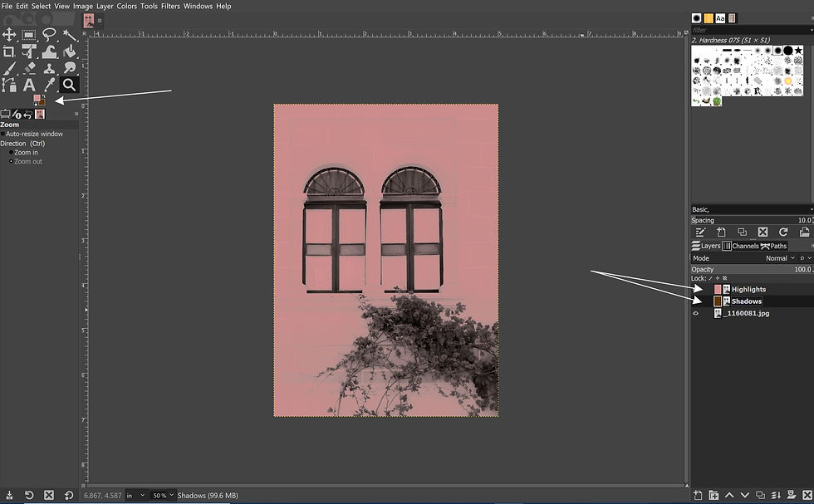Switch to the Channels tab
Viewport: 814px width, 504px height.
coord(740,246)
